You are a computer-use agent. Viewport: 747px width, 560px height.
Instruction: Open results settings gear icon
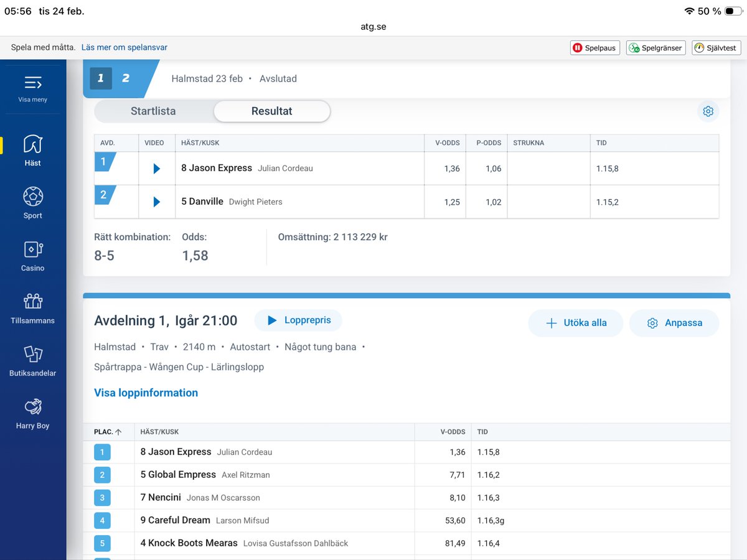[708, 111]
